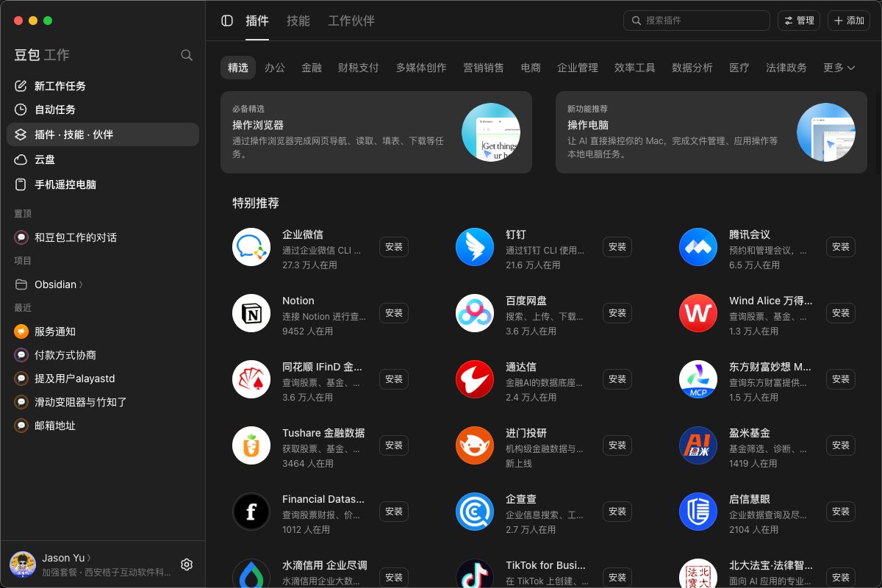The image size is (882, 588).
Task: Click the 进门投研 plugin icon
Action: pyautogui.click(x=475, y=445)
